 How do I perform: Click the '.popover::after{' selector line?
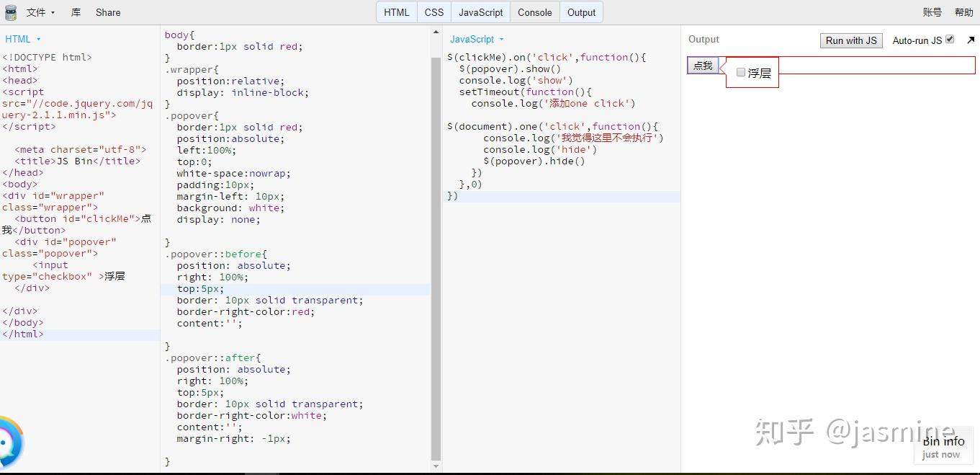click(212, 358)
